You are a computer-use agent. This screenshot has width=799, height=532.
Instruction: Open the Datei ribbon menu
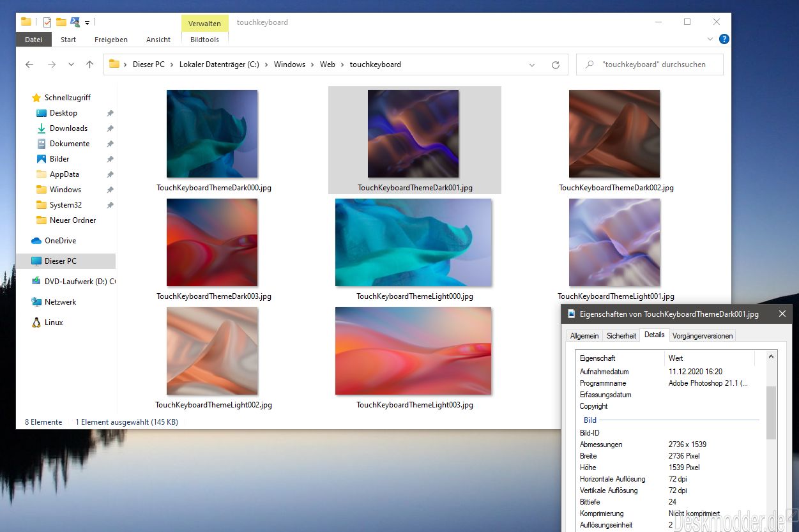(x=33, y=40)
